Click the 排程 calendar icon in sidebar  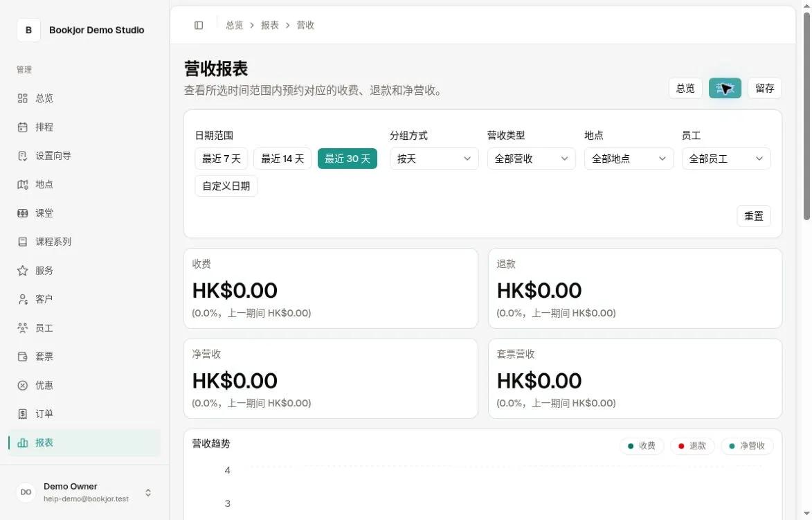click(x=22, y=127)
